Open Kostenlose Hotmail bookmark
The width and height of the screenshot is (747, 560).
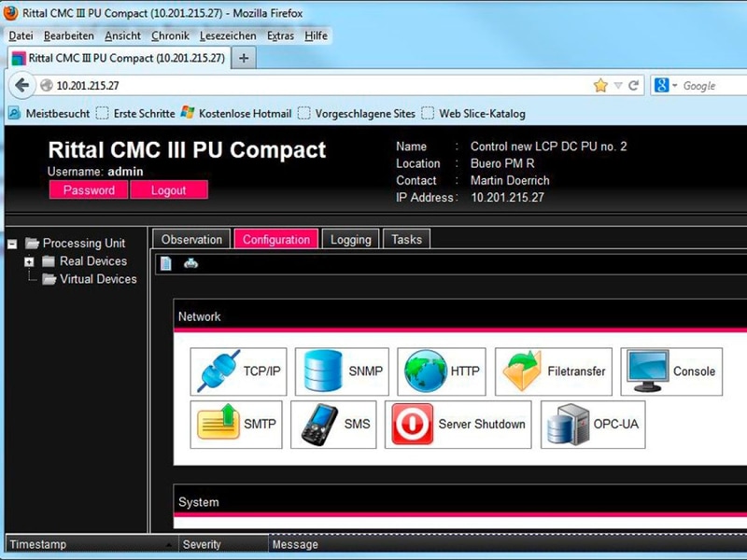(x=236, y=113)
